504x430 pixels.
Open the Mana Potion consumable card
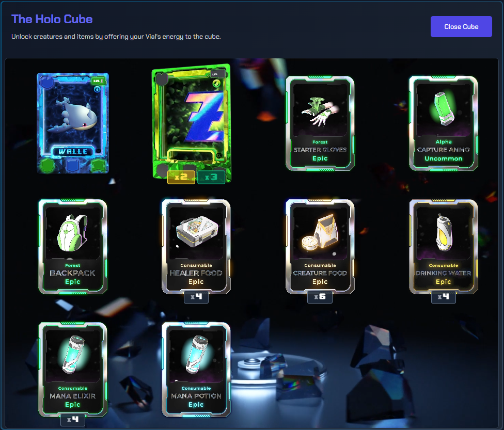point(196,370)
